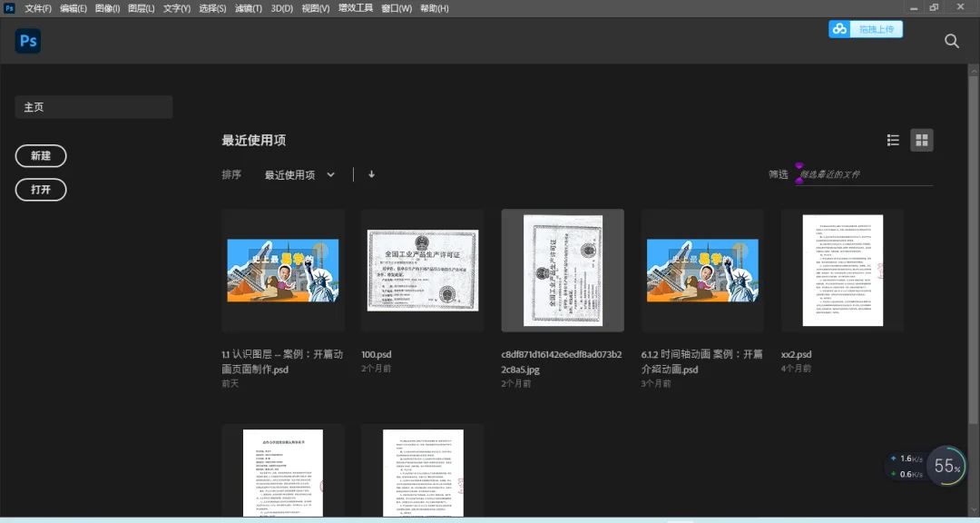This screenshot has height=523, width=980.
Task: Click the Photoshop Ps home logo
Action: (28, 41)
